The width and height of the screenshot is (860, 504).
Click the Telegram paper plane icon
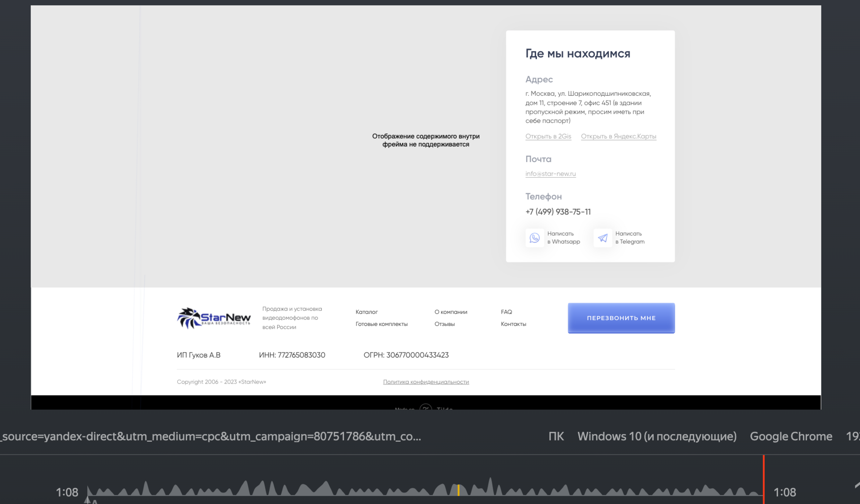click(603, 238)
